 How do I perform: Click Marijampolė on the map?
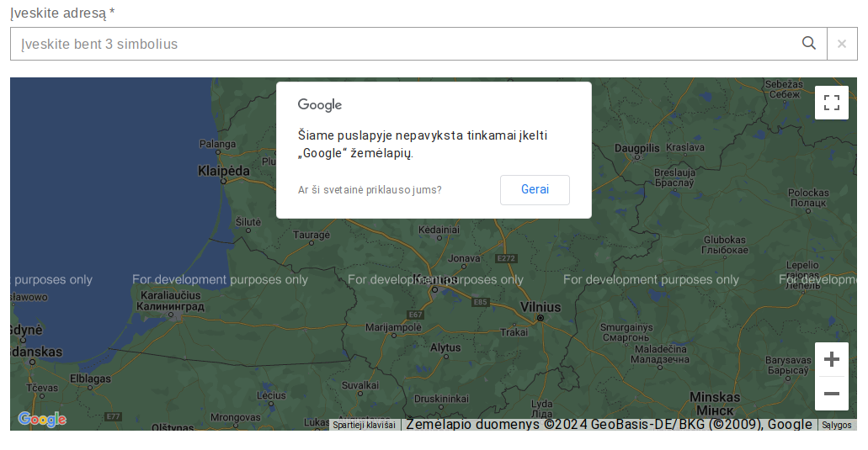393,327
